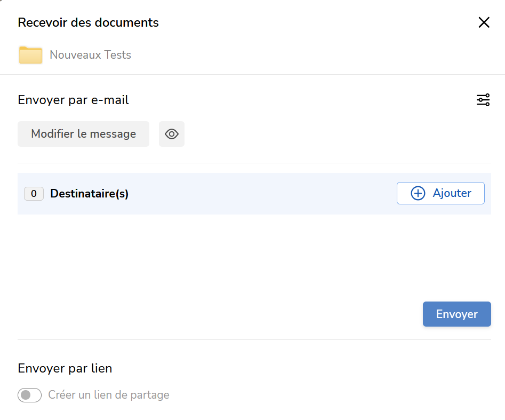This screenshot has width=505, height=420.
Task: Open e-mail sending options sliders icon
Action: [483, 100]
